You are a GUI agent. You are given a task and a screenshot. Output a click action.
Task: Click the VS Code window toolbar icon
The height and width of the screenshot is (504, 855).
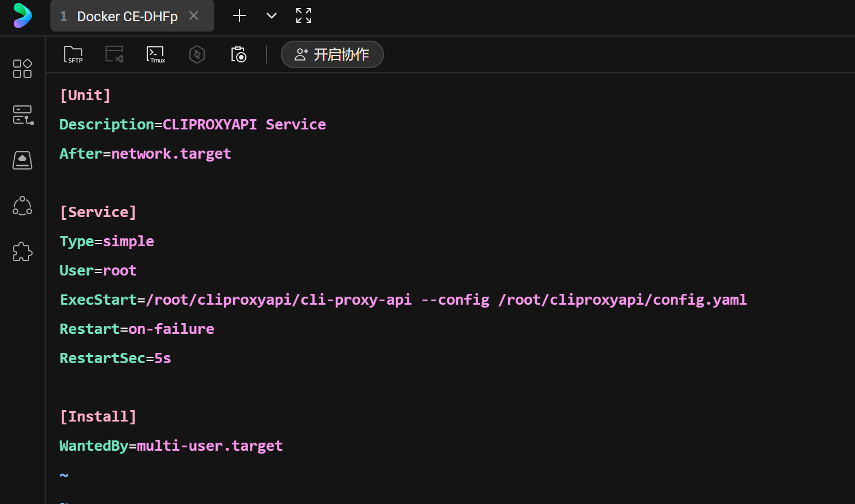pos(114,54)
